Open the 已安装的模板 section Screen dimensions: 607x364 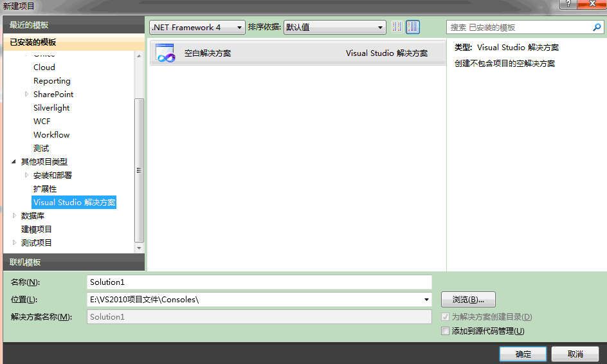[73, 42]
